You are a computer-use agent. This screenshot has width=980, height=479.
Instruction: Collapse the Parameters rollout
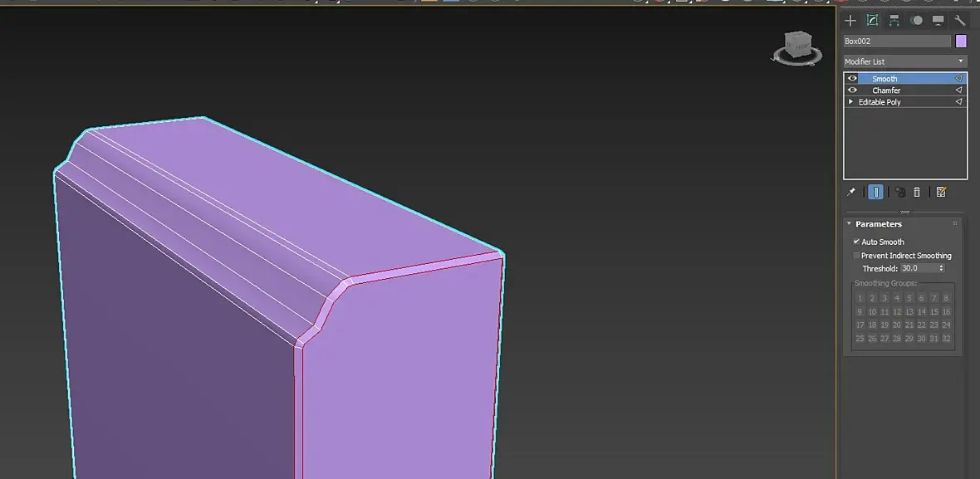850,223
